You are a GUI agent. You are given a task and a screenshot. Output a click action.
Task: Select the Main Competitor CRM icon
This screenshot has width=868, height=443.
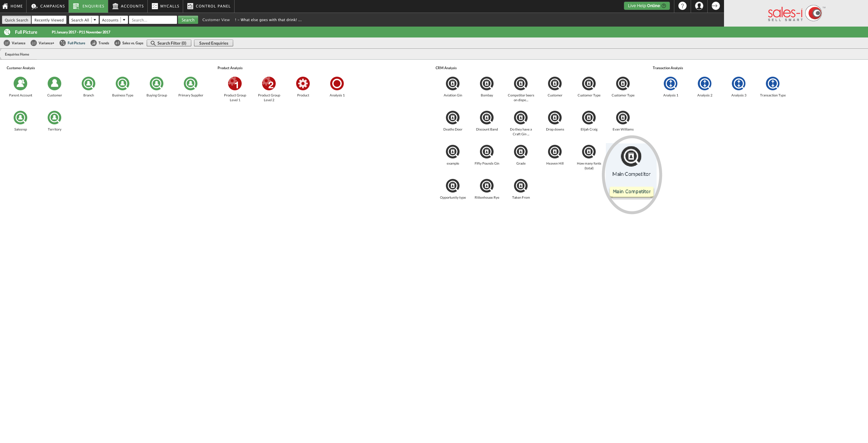point(631,155)
